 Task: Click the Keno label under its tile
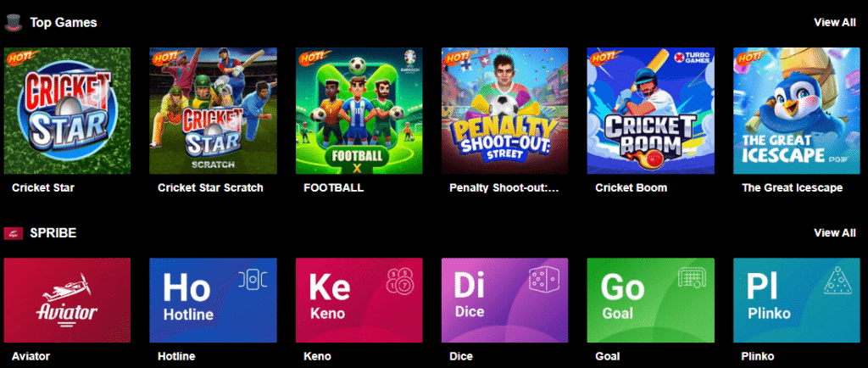[x=317, y=356]
